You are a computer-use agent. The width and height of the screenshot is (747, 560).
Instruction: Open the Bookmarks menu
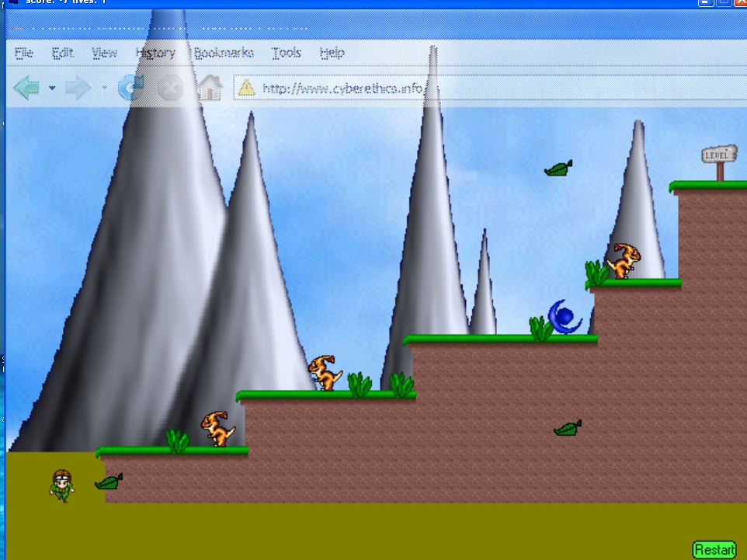tap(224, 53)
